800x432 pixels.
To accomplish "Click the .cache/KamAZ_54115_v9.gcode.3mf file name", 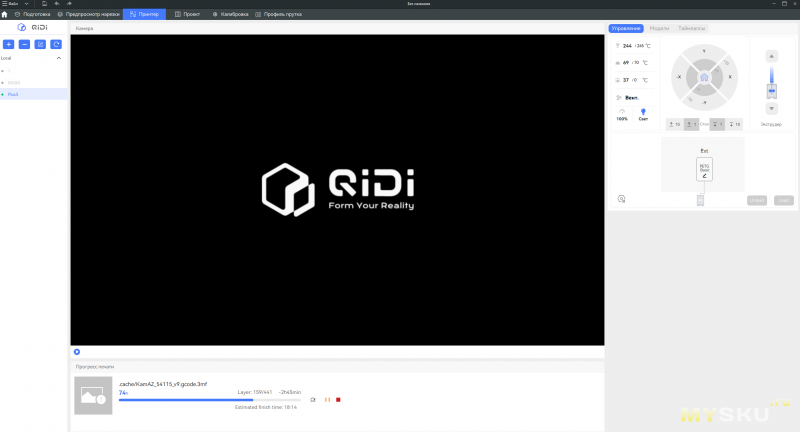I will [x=163, y=384].
